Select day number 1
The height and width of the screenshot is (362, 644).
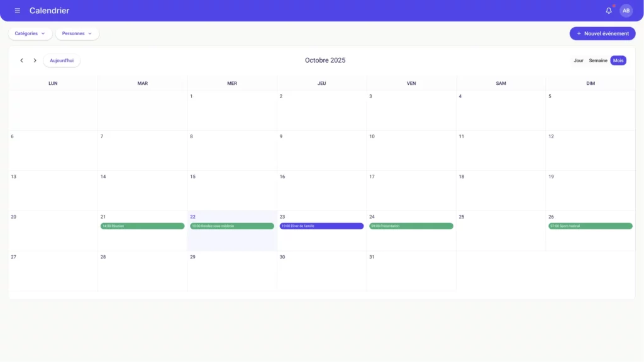click(191, 96)
